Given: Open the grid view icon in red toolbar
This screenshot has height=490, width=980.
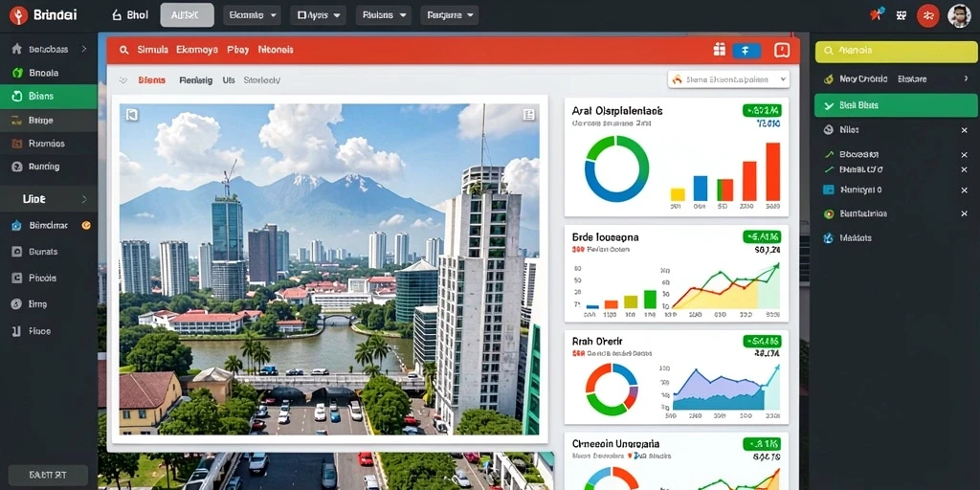Looking at the screenshot, I should pos(719,50).
